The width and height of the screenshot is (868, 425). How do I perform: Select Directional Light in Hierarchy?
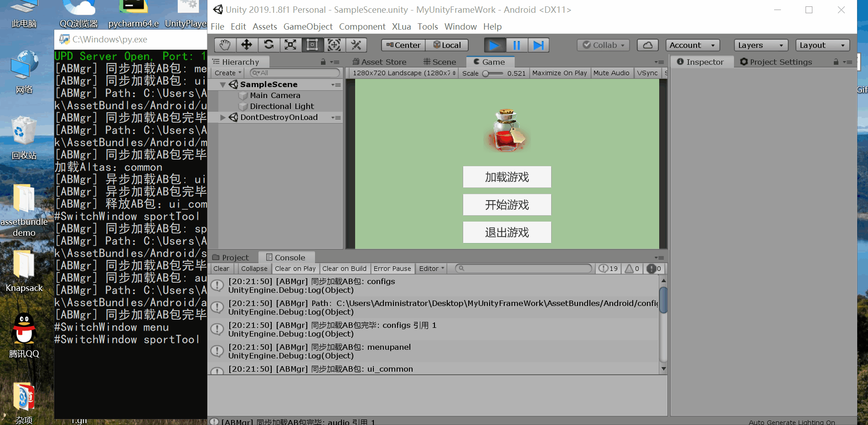(x=282, y=106)
